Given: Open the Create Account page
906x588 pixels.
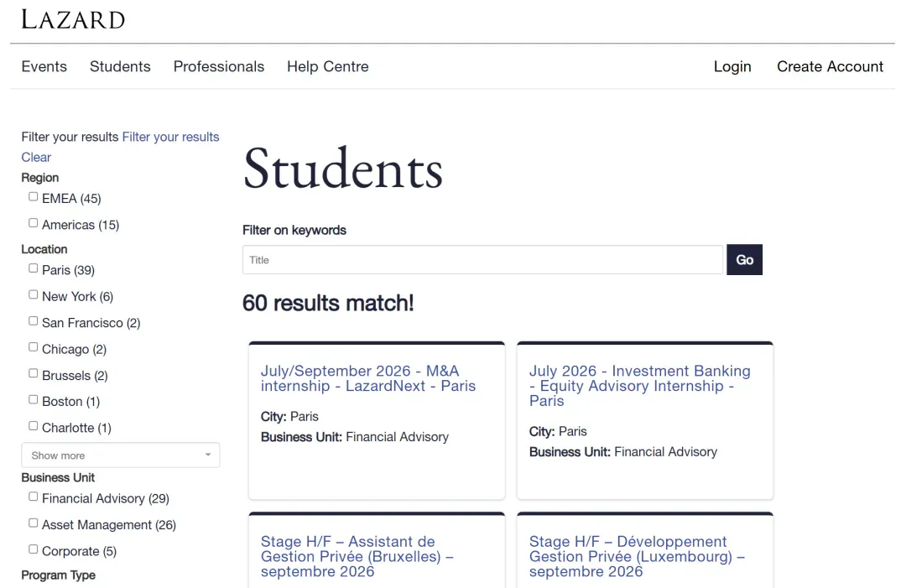Looking at the screenshot, I should coord(830,66).
